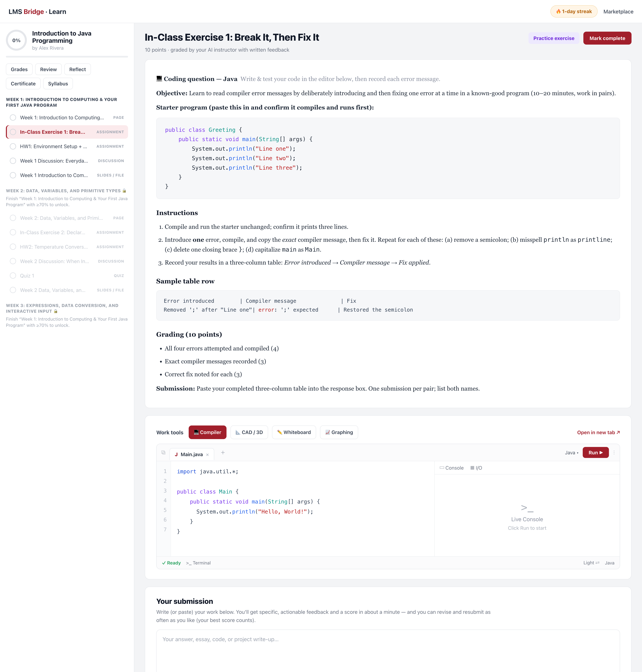The image size is (642, 672).
Task: Click the files panel icon beside Main.java
Action: coord(163,452)
